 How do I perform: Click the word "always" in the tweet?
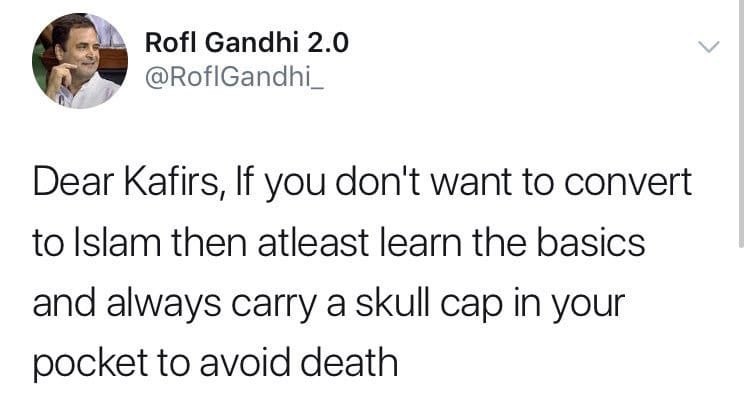(x=164, y=305)
